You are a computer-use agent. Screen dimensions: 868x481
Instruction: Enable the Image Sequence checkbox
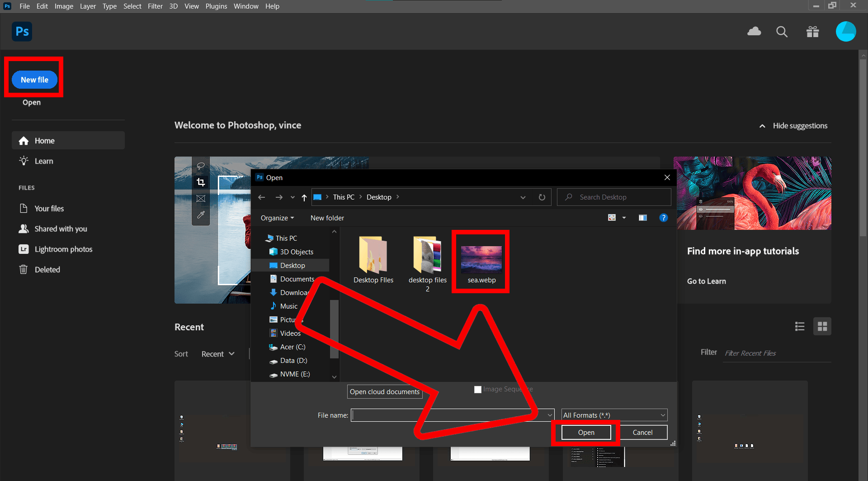pyautogui.click(x=477, y=389)
